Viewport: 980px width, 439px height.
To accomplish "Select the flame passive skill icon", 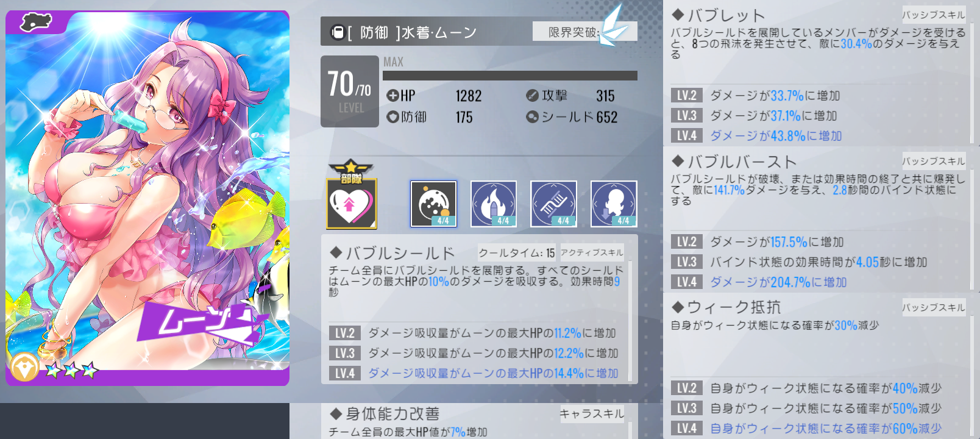I will click(x=494, y=204).
